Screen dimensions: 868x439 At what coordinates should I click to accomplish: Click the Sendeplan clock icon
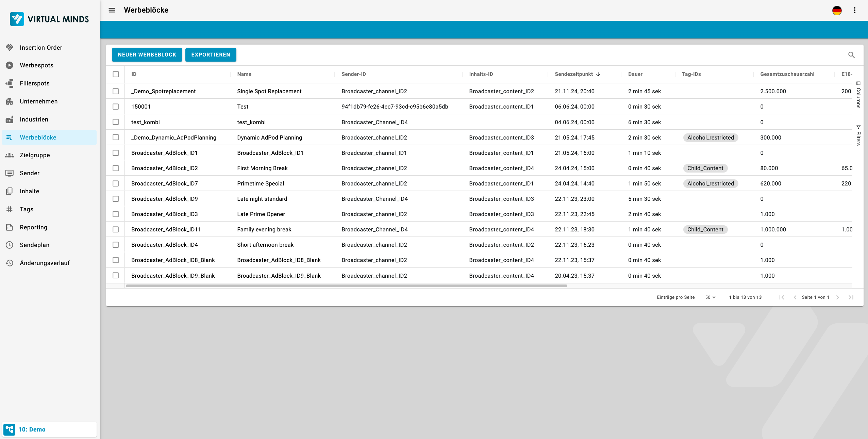(x=10, y=245)
